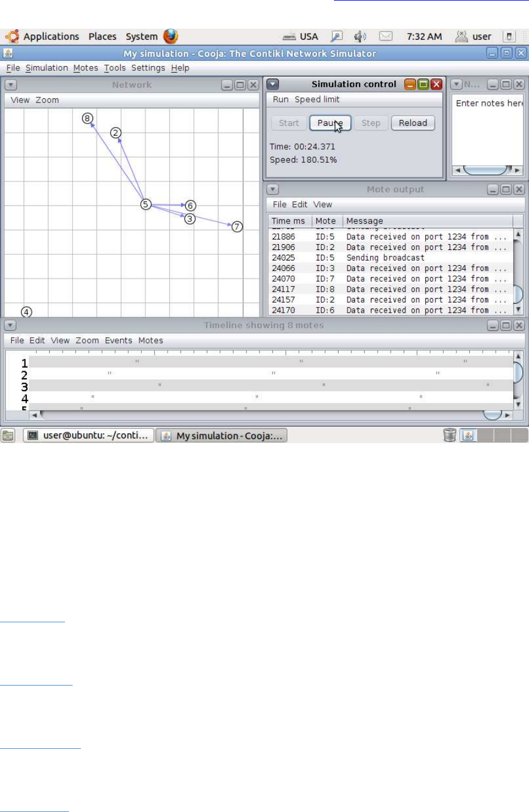Open the System menu in top panel

point(142,36)
